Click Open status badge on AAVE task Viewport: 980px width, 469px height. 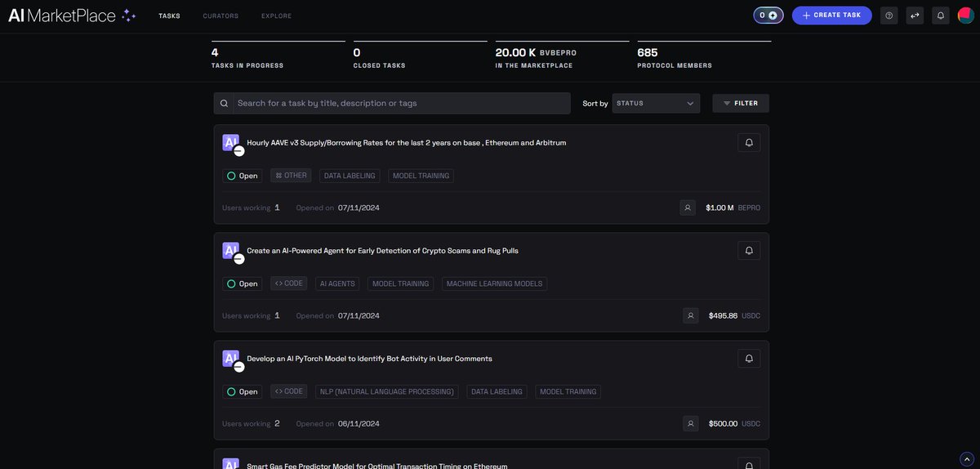[242, 176]
